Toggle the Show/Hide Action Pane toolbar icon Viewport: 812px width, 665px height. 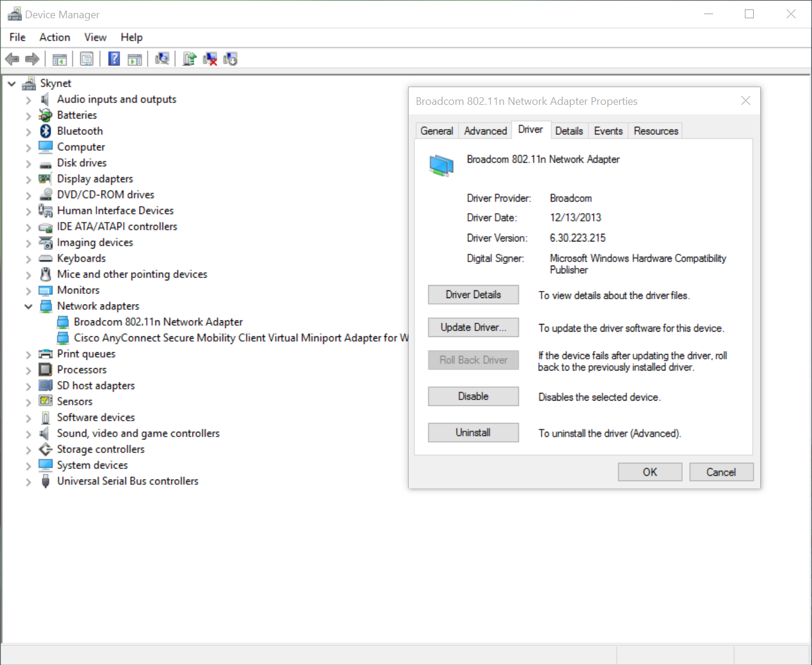tap(135, 59)
